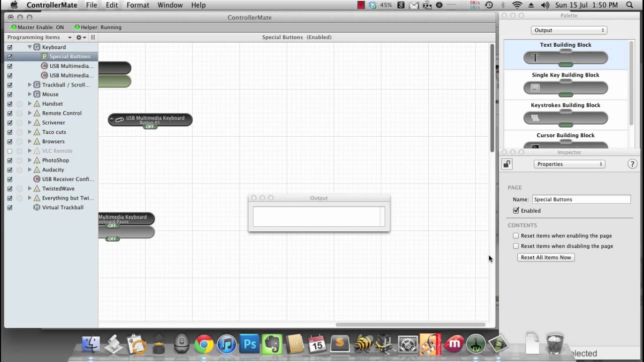Click the Special Buttons page P icon
This screenshot has width=644, height=362.
point(44,56)
